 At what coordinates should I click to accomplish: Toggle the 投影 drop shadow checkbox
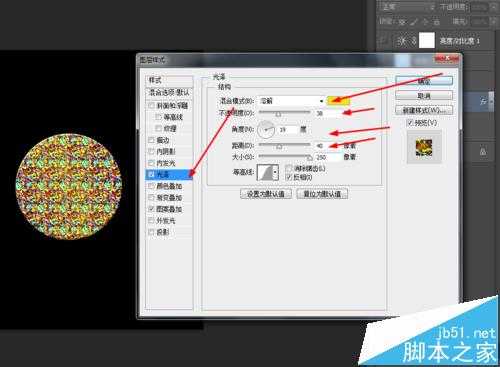point(151,232)
